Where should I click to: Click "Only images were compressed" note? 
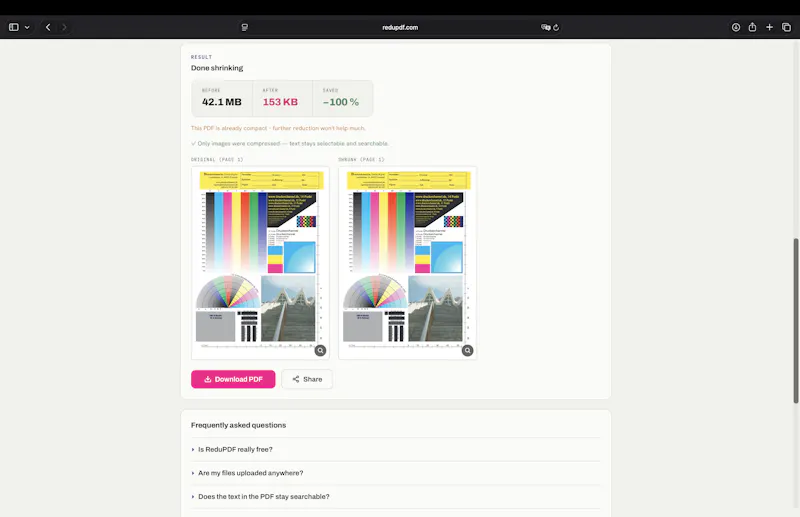pyautogui.click(x=290, y=143)
